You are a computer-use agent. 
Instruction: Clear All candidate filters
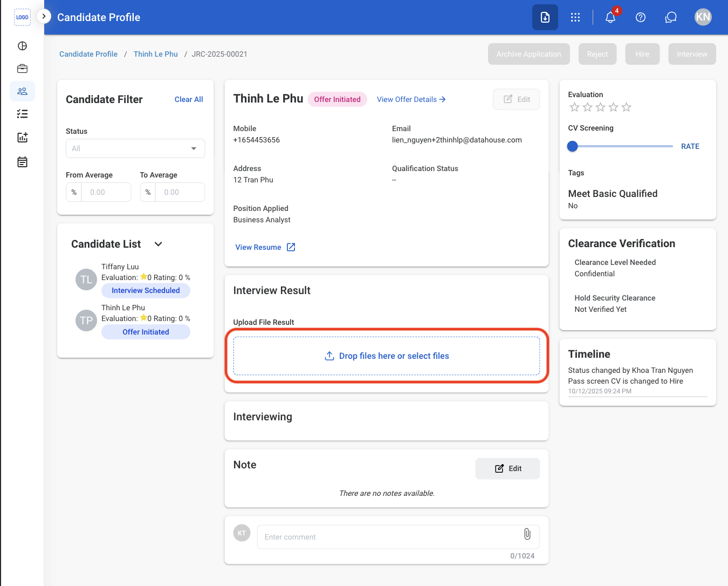[189, 99]
